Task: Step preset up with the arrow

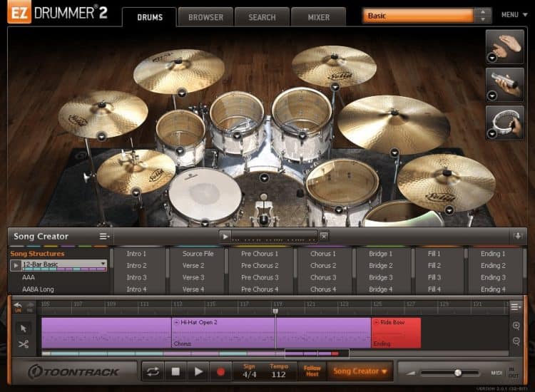Action: click(483, 12)
